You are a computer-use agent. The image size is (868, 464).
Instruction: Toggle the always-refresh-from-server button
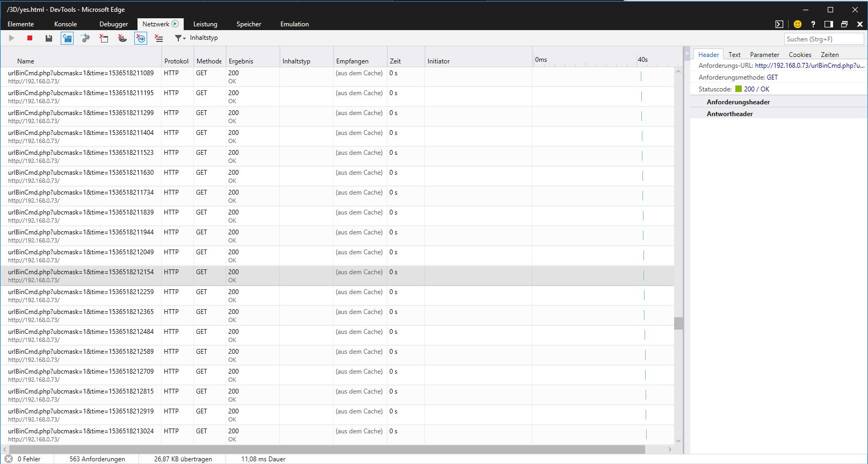(67, 38)
